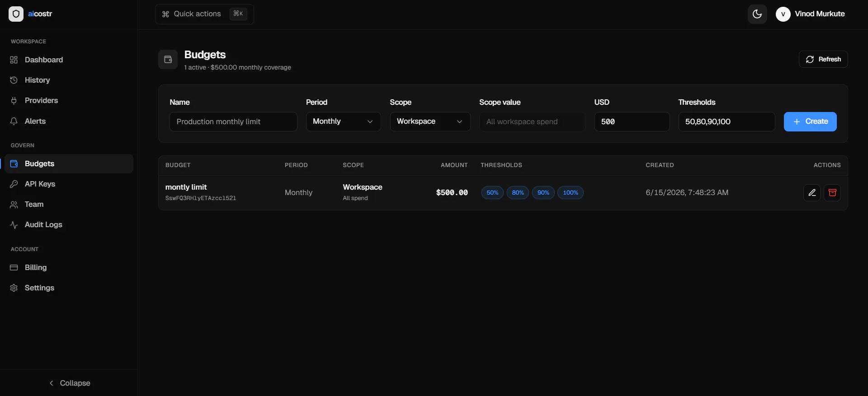Screen dimensions: 868x396
Task: Go to the Team page
Action: tap(69, 204)
